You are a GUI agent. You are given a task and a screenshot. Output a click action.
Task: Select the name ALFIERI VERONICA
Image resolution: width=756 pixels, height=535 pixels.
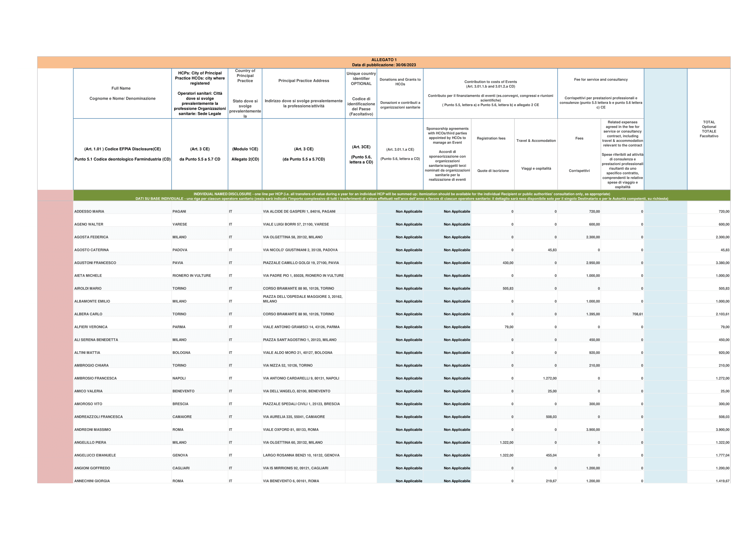[91, 327]
